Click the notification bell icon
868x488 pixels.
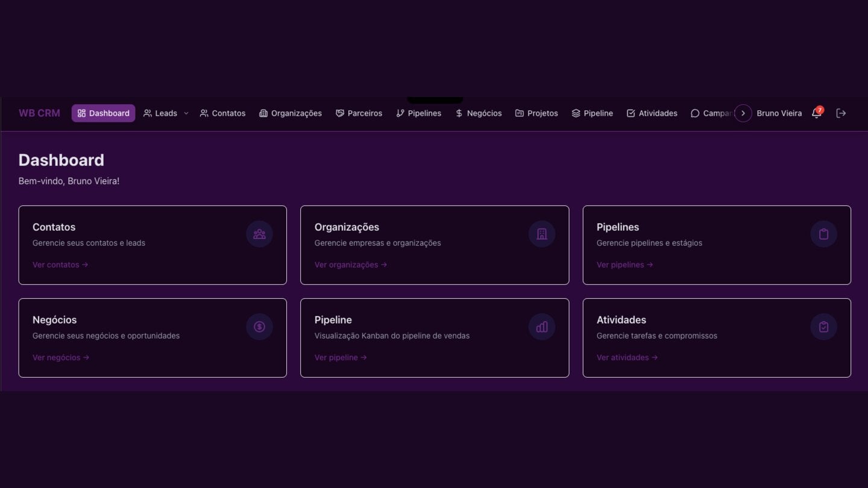point(817,113)
